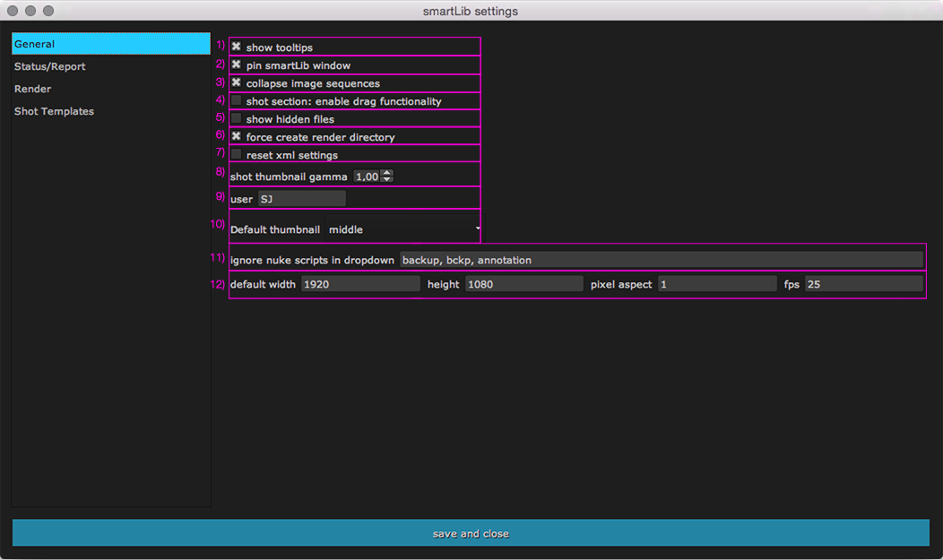The image size is (943, 560).
Task: Click the user name input field
Action: [x=301, y=199]
